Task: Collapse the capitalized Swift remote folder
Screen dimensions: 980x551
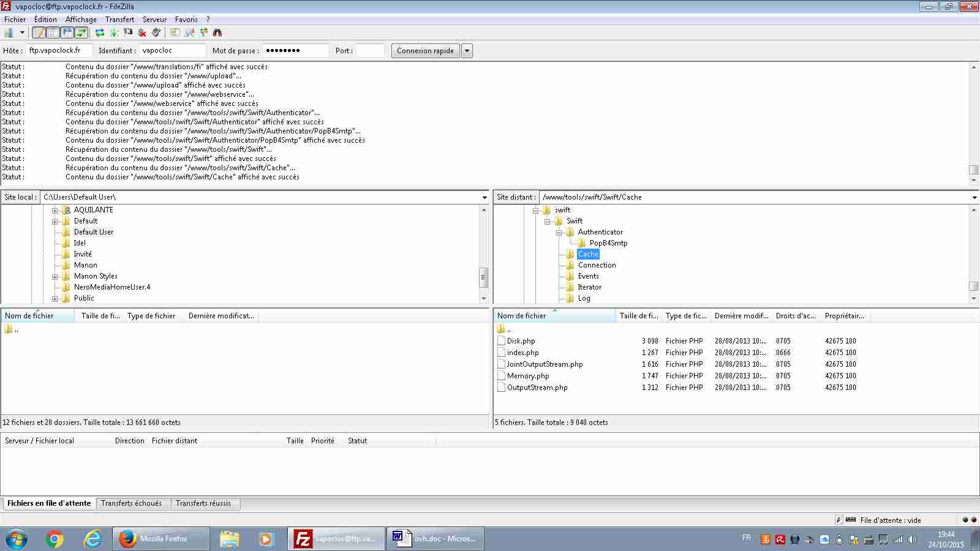Action: pyautogui.click(x=548, y=221)
